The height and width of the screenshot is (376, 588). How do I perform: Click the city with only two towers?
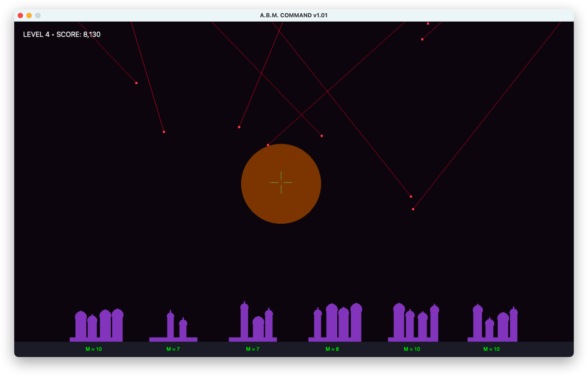coord(173,326)
